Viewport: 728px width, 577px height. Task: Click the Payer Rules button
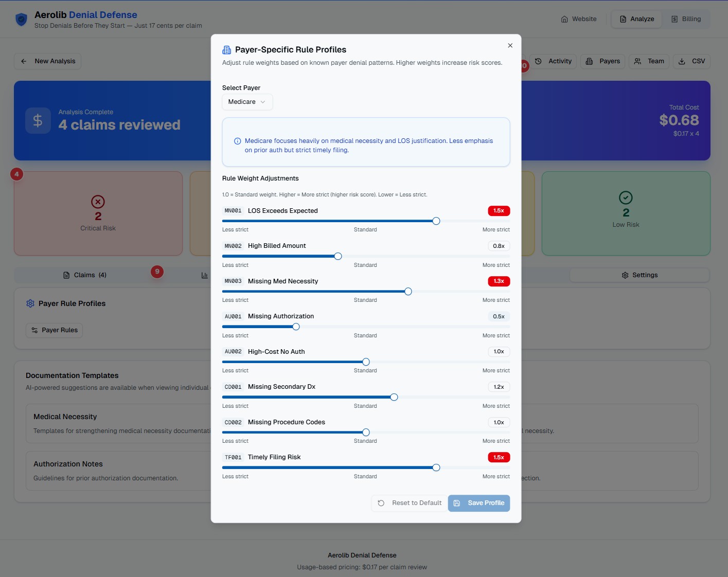[x=54, y=330]
